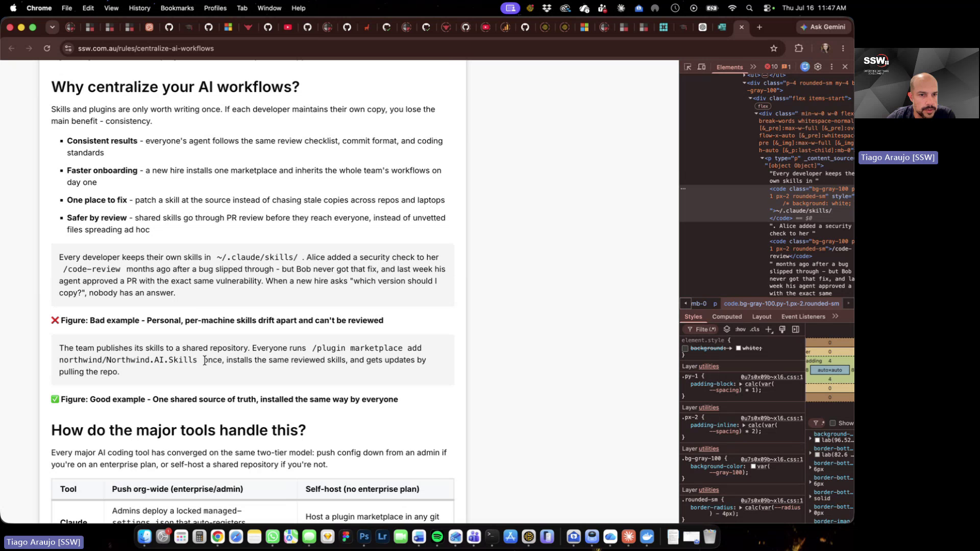
Task: Expand the border-radius calc value
Action: (741, 508)
